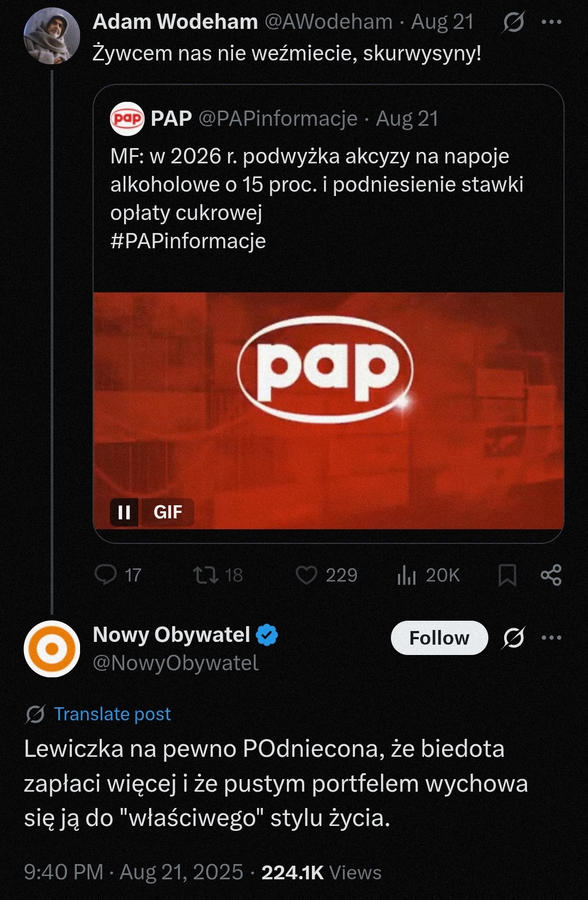
Task: Follow Nowy Obywatel
Action: click(x=439, y=638)
